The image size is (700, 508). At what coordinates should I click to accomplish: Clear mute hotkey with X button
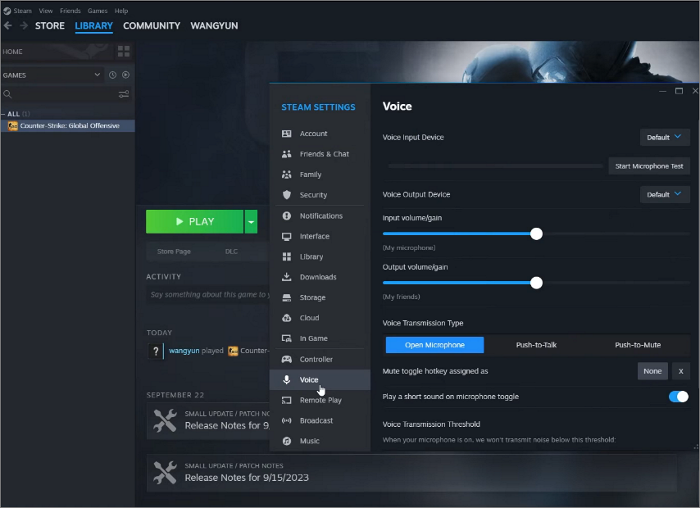(x=681, y=371)
